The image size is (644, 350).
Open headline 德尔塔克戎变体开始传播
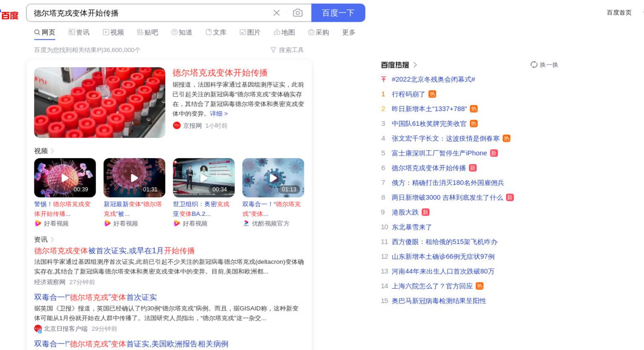[220, 73]
